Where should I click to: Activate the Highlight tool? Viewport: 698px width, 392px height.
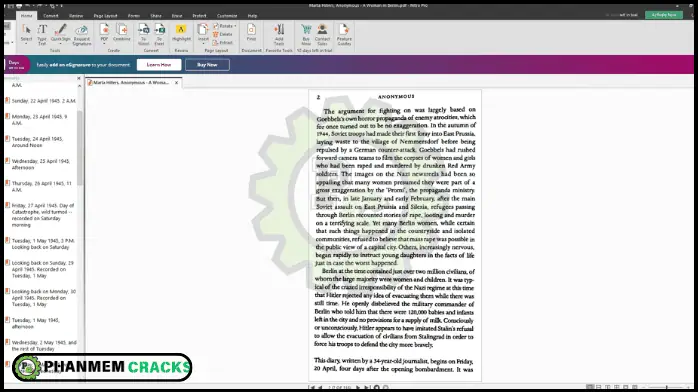pos(181,33)
